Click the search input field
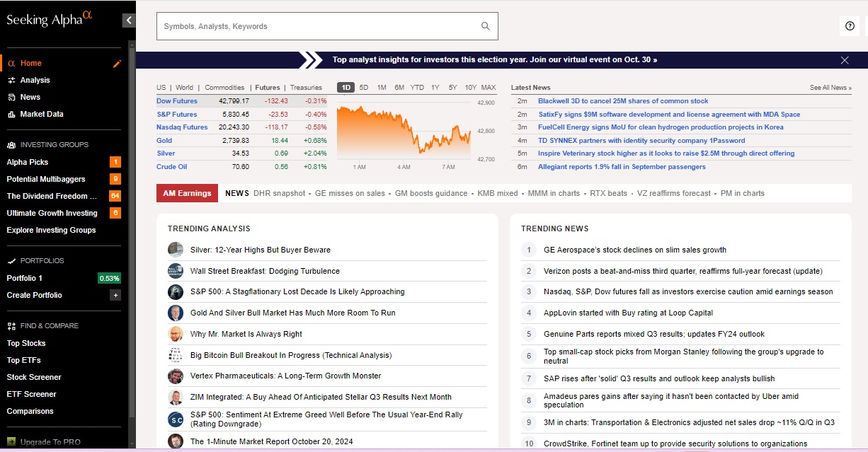Image resolution: width=868 pixels, height=452 pixels. (327, 26)
